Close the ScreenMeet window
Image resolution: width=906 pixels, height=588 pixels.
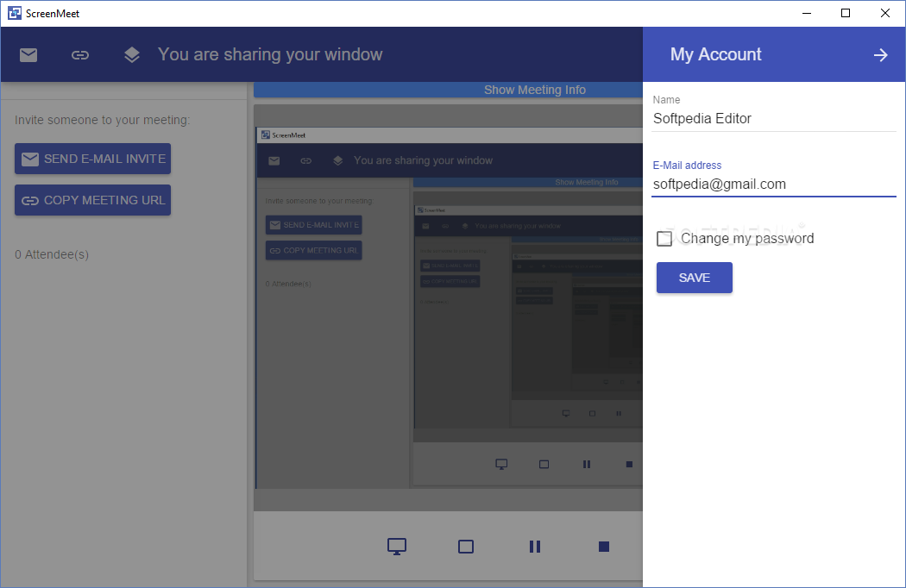(x=885, y=13)
